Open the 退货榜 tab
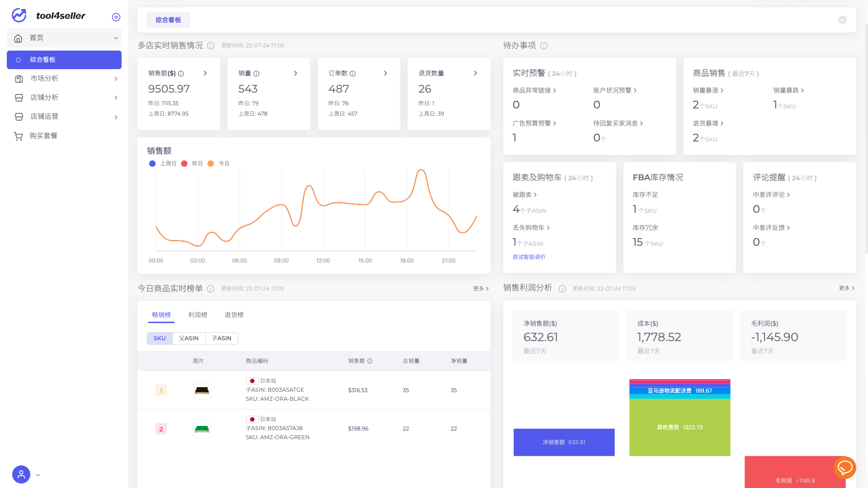Image resolution: width=868 pixels, height=488 pixels. click(233, 314)
